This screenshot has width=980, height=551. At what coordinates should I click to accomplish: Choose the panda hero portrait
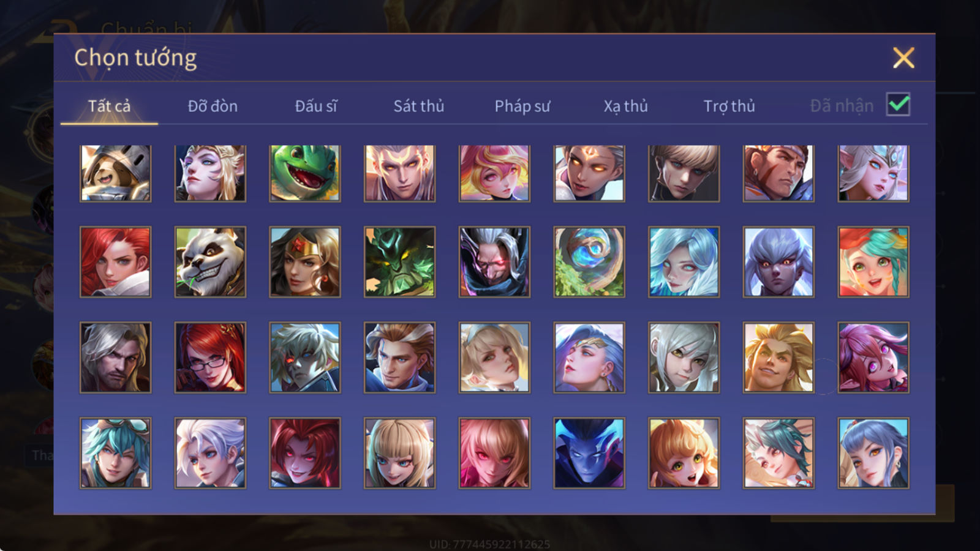tap(210, 262)
